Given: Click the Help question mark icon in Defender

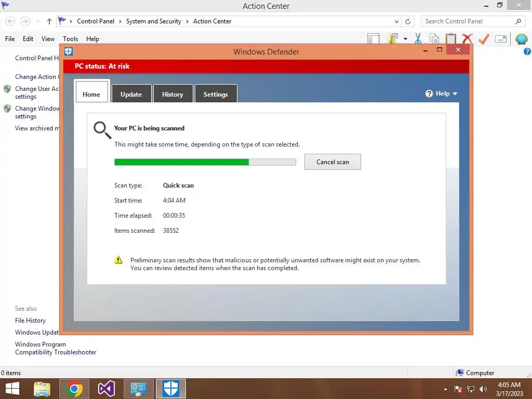Looking at the screenshot, I should (429, 94).
